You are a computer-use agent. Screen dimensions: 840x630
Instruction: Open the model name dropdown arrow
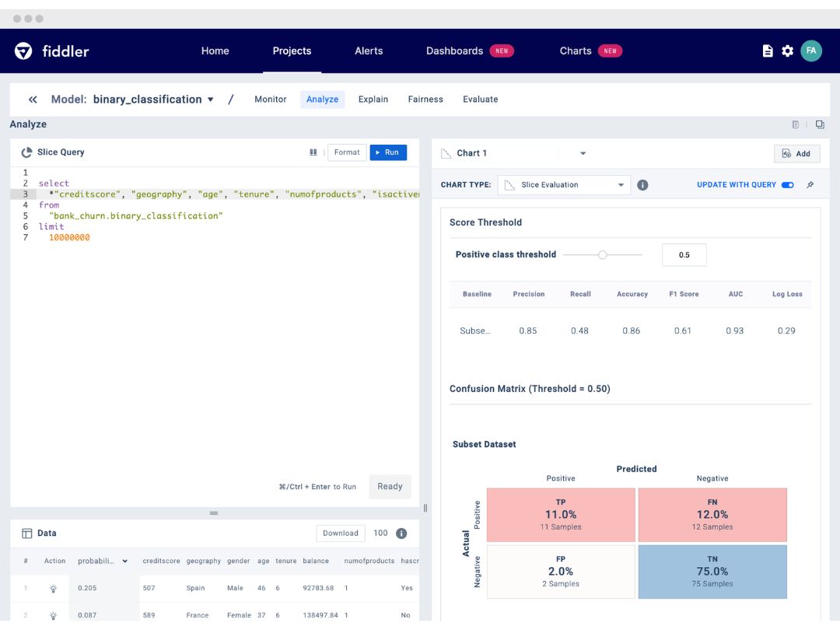coord(211,100)
